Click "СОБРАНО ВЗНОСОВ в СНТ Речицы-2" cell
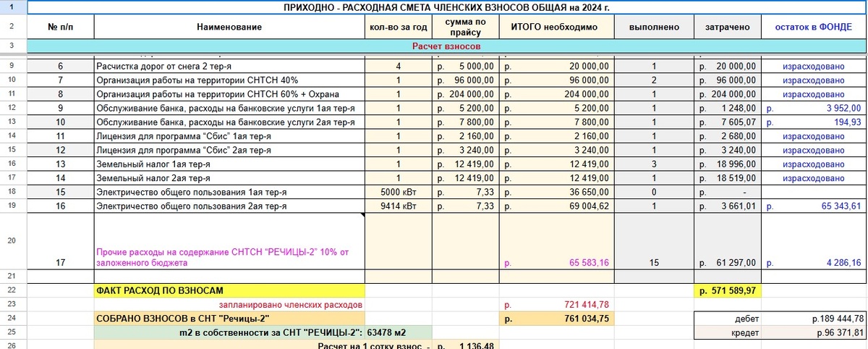 [x=229, y=318]
